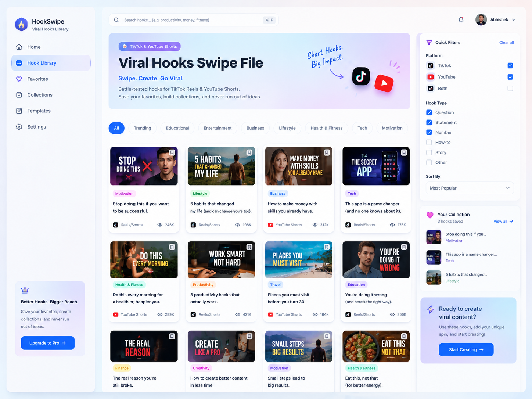The height and width of the screenshot is (399, 532).
Task: Bookmark 'The Secret App' card
Action: (404, 152)
